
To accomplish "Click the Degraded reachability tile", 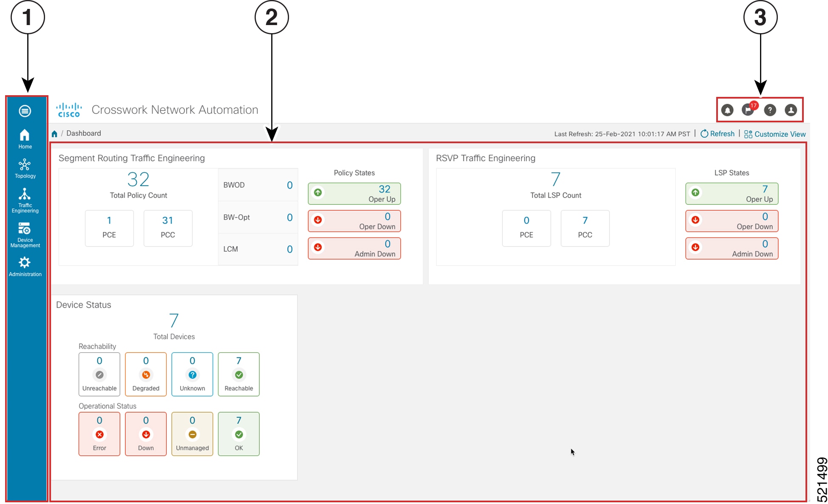I will [146, 374].
